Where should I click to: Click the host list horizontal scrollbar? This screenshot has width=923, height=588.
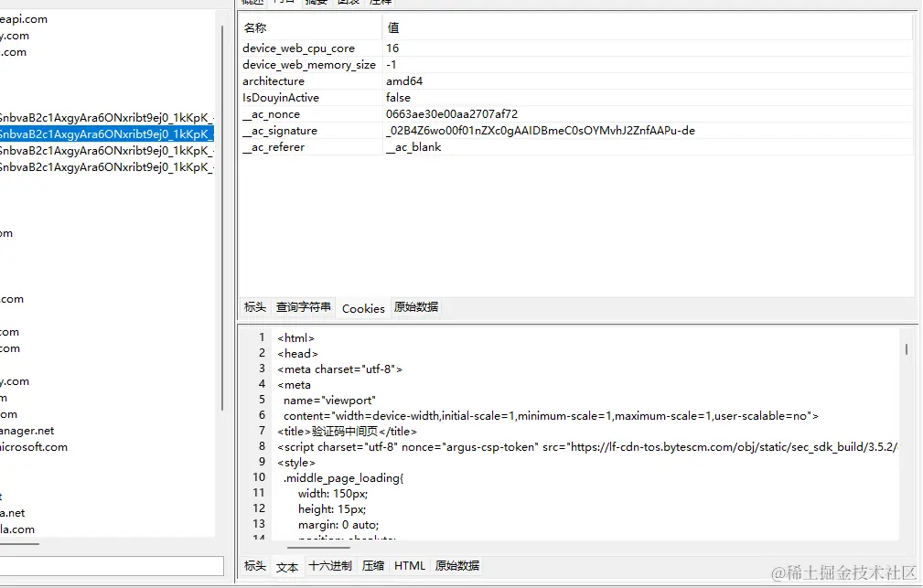click(x=19, y=544)
